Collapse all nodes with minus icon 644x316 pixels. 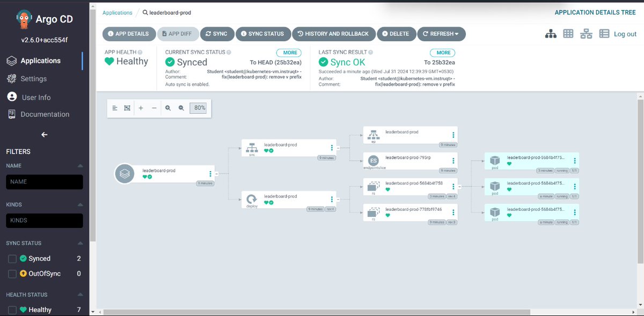coord(154,108)
